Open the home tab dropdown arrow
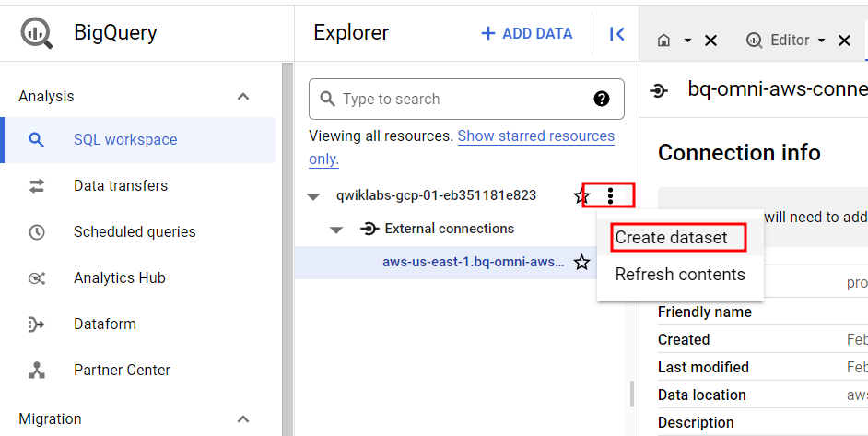This screenshot has height=436, width=868. click(x=687, y=41)
